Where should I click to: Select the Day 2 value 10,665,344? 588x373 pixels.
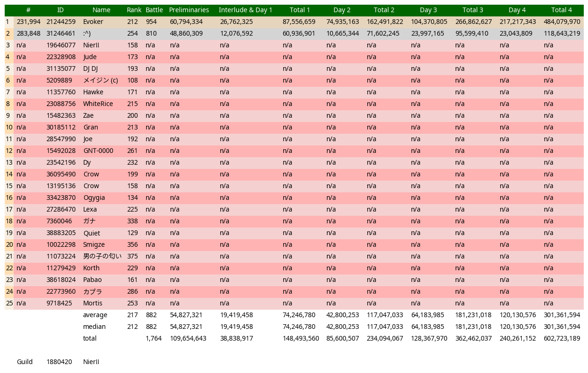pos(342,33)
